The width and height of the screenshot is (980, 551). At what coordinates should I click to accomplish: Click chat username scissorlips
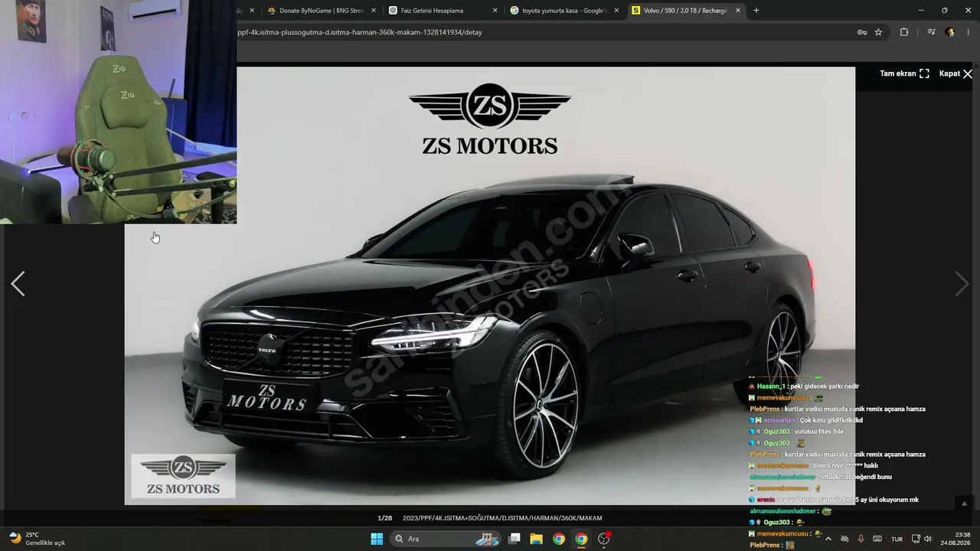(x=779, y=420)
